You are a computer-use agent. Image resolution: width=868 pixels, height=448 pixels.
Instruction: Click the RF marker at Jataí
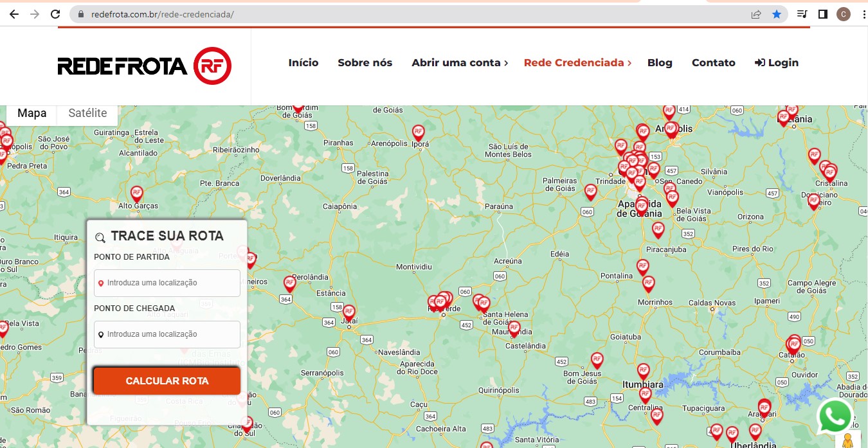click(x=348, y=313)
